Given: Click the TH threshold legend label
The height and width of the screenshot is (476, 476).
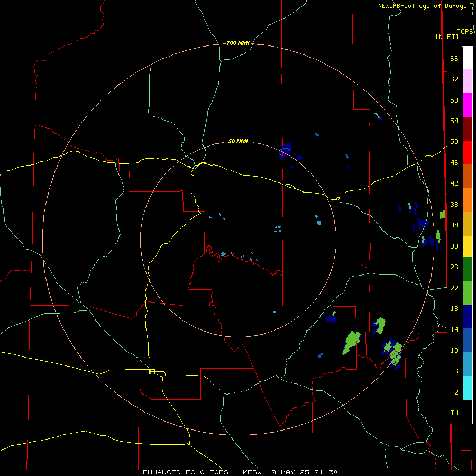Looking at the screenshot, I should [454, 413].
